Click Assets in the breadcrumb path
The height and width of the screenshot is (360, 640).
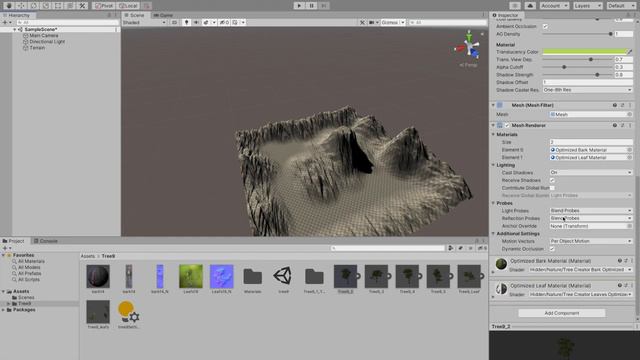pos(88,256)
